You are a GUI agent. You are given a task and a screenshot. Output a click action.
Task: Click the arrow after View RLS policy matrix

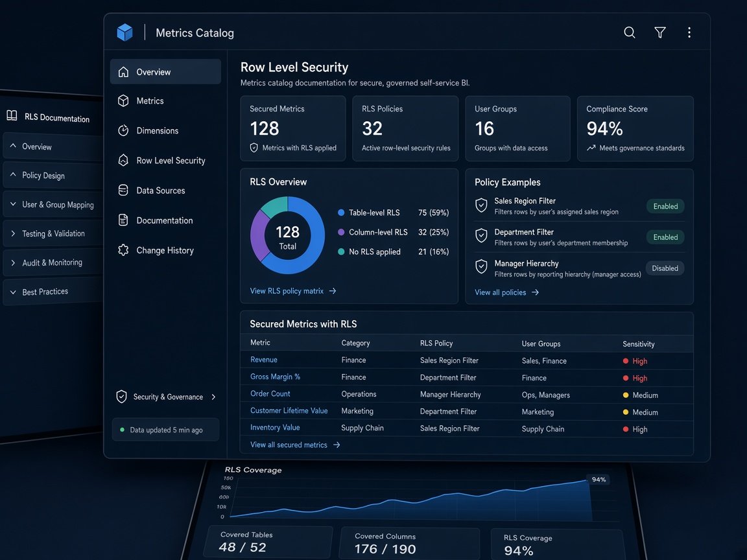coord(333,291)
